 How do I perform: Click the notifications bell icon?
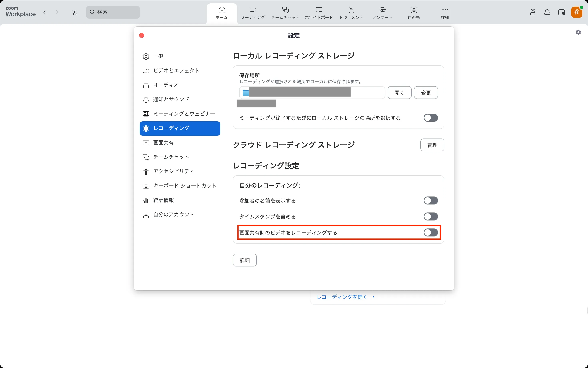point(547,12)
